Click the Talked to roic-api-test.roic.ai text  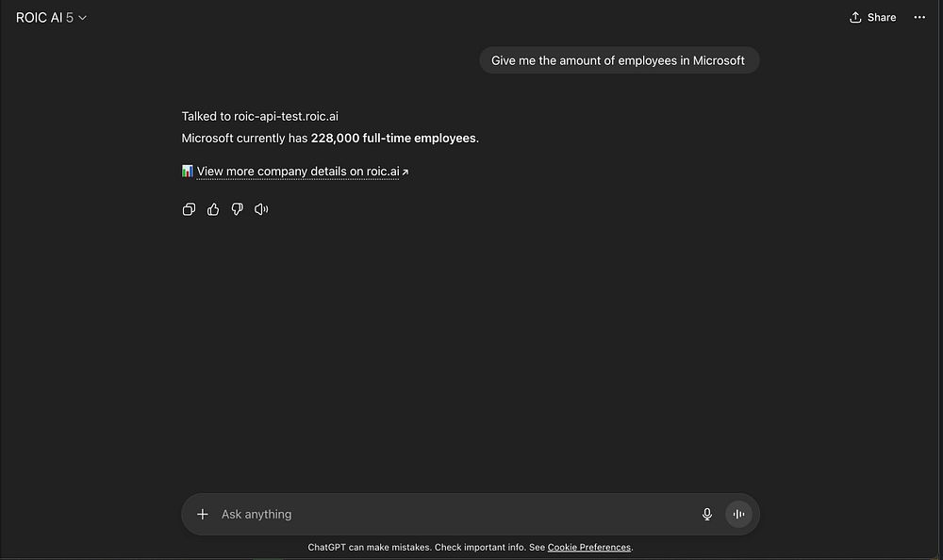260,116
